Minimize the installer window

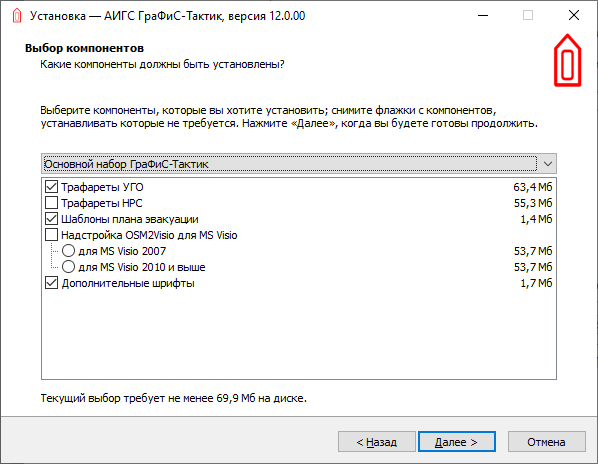point(483,16)
